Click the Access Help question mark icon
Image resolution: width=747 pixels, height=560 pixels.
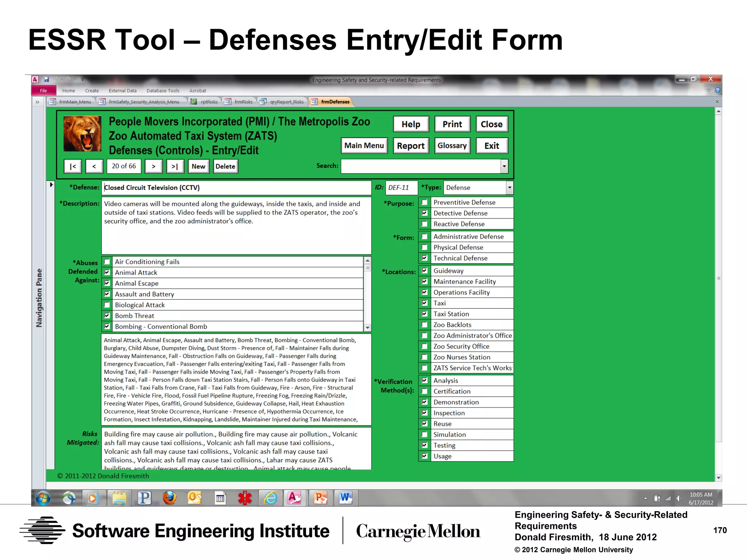[717, 90]
